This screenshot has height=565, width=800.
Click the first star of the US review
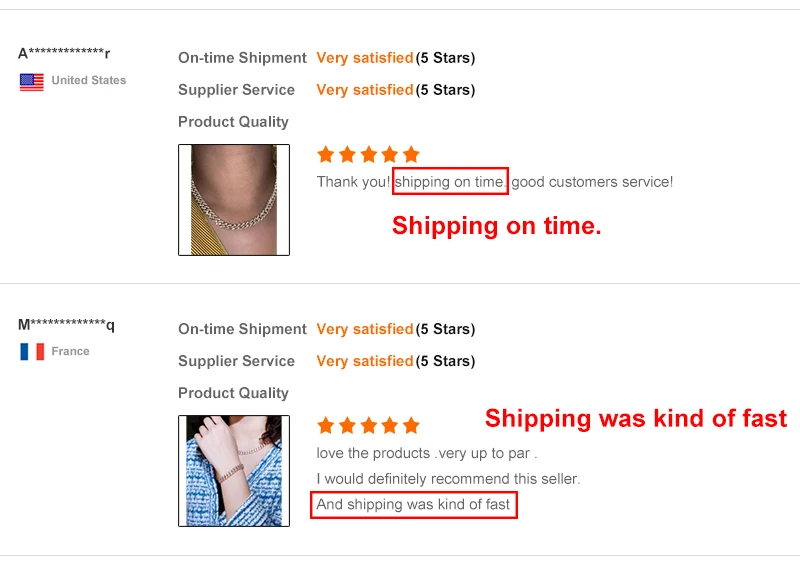pyautogui.click(x=325, y=154)
